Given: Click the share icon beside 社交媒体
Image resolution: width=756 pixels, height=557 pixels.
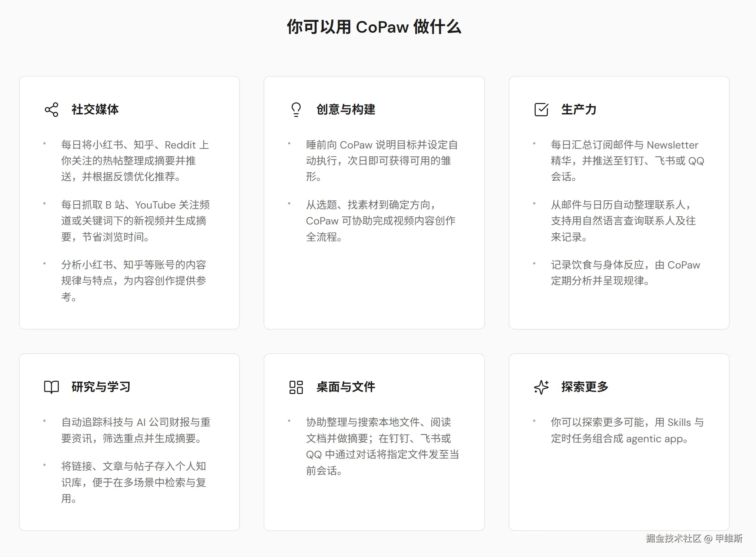Looking at the screenshot, I should (x=51, y=110).
